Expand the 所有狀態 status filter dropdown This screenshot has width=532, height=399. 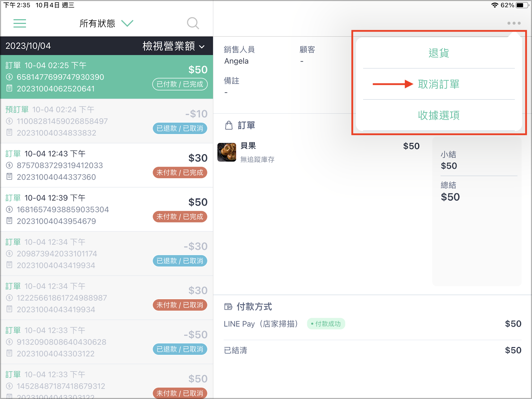(x=106, y=23)
